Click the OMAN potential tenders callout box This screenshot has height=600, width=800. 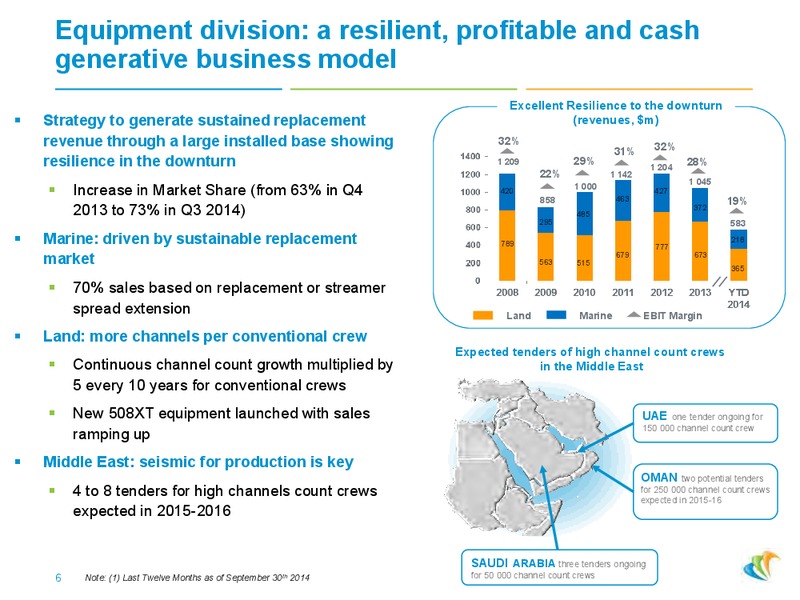pyautogui.click(x=706, y=491)
